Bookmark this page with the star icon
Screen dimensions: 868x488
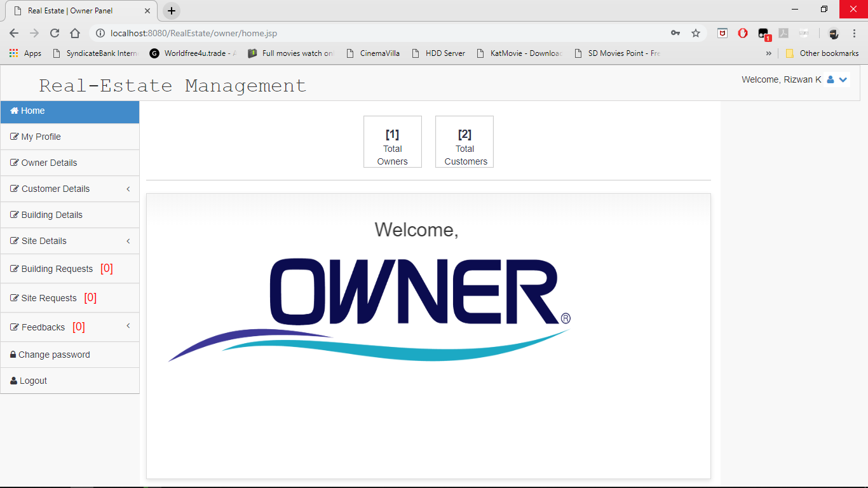pyautogui.click(x=696, y=33)
